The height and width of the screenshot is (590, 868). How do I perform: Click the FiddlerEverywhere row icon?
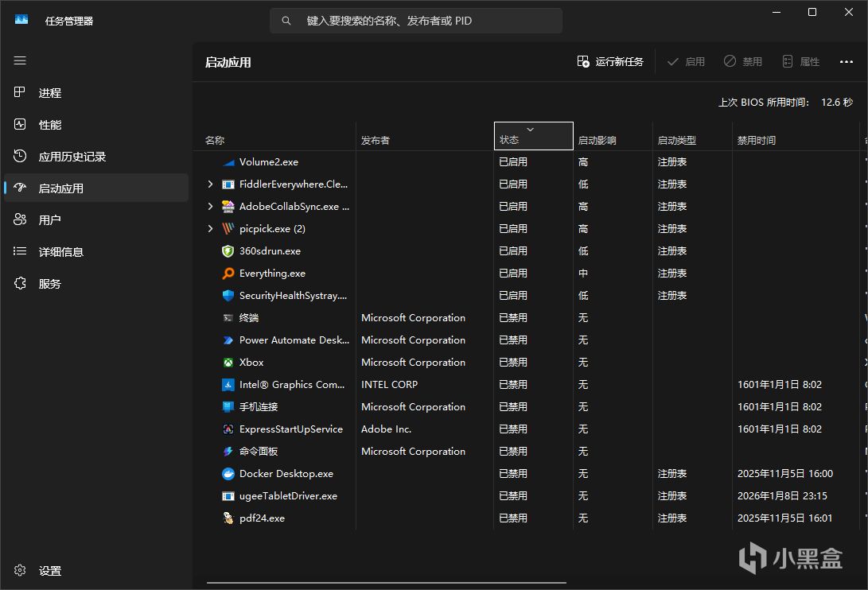228,184
